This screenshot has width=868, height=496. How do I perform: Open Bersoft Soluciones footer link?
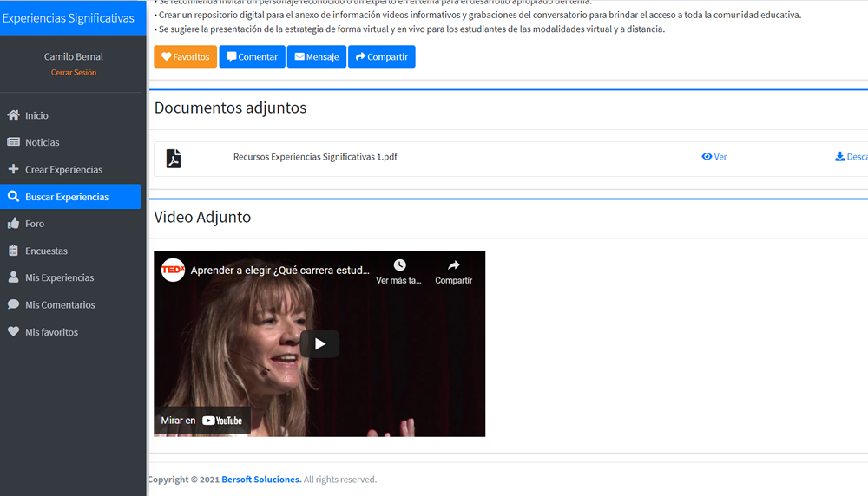[261, 480]
